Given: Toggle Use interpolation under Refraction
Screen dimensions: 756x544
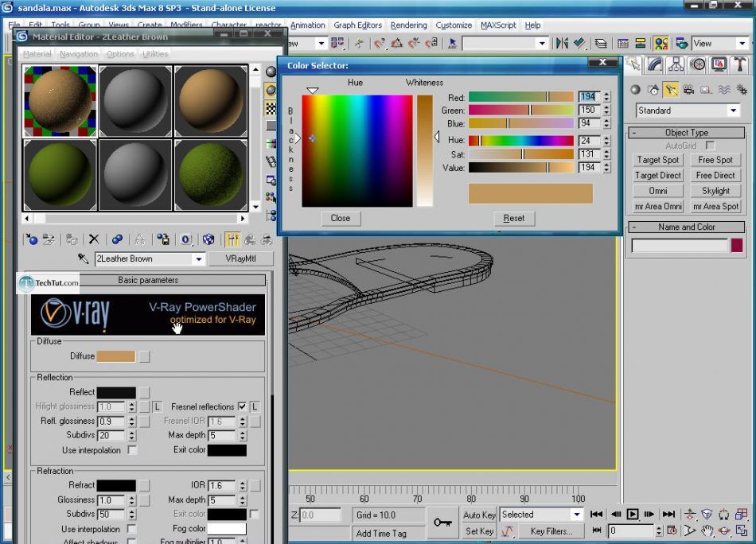Looking at the screenshot, I should pos(131,529).
